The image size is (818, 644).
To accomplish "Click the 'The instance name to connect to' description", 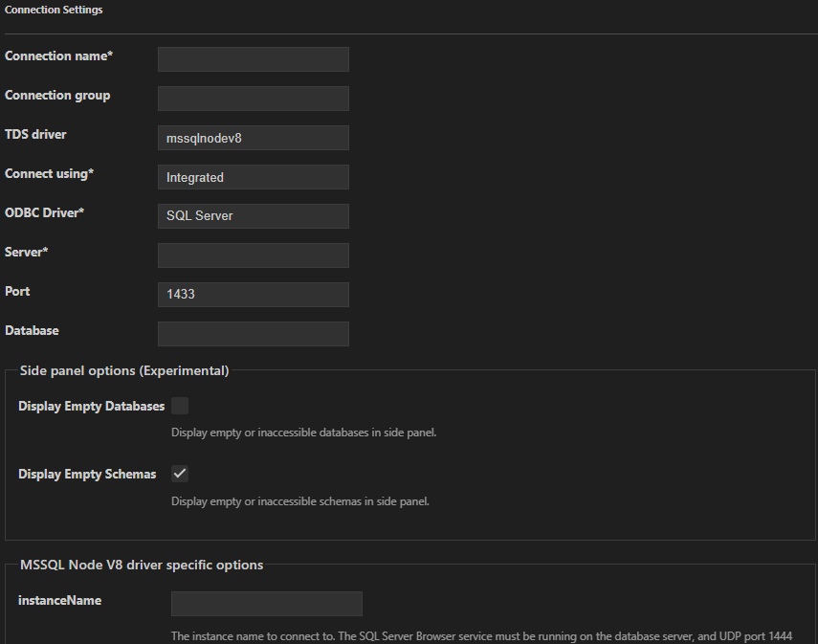I will (x=481, y=636).
